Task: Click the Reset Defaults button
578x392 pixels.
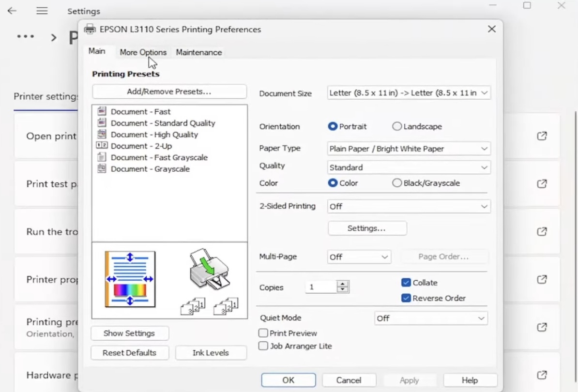Action: point(129,353)
